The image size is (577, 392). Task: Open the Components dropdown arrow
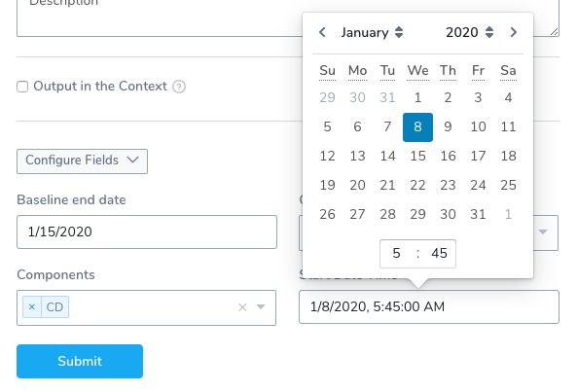[x=261, y=306]
